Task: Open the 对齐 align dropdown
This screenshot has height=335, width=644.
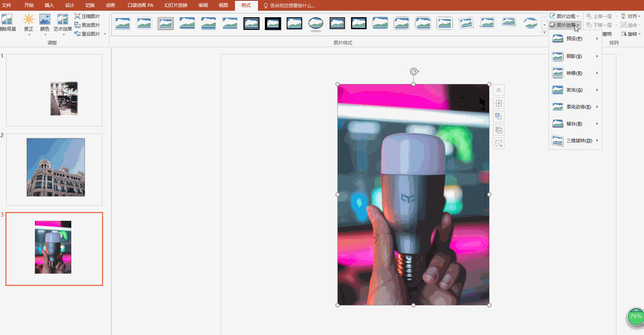Action: [631, 16]
